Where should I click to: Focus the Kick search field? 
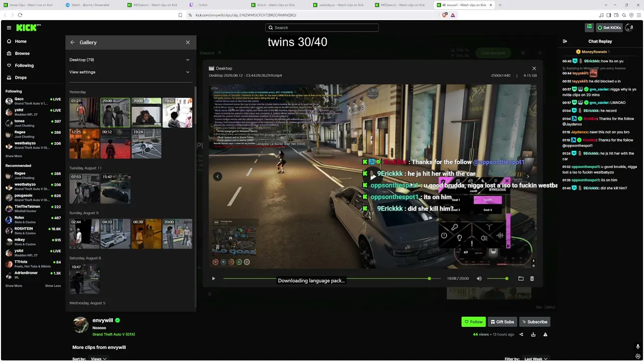pos(322,28)
